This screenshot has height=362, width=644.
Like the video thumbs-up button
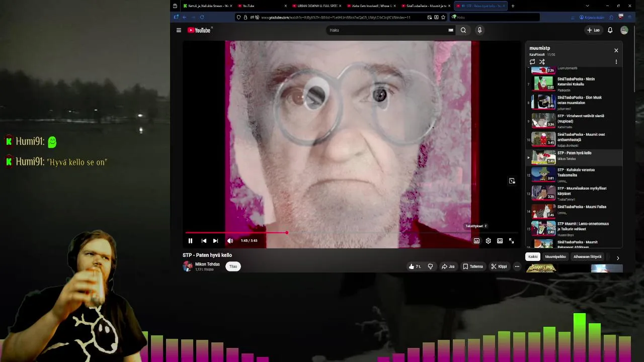pyautogui.click(x=415, y=266)
